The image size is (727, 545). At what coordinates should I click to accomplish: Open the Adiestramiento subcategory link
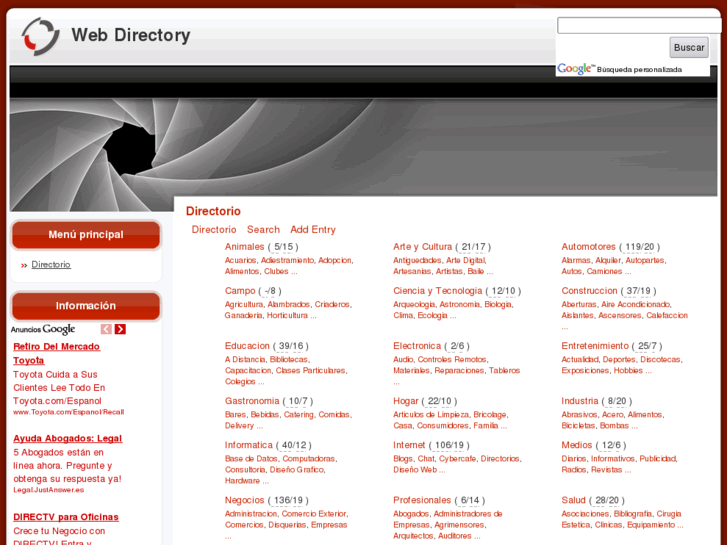287,260
